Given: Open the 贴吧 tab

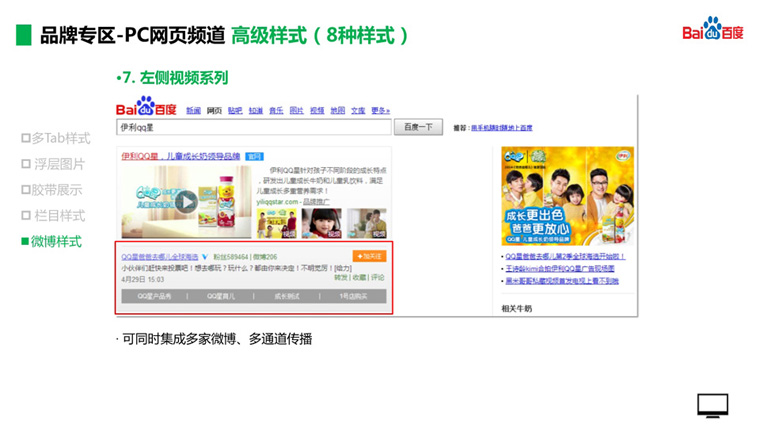Looking at the screenshot, I should click(235, 111).
